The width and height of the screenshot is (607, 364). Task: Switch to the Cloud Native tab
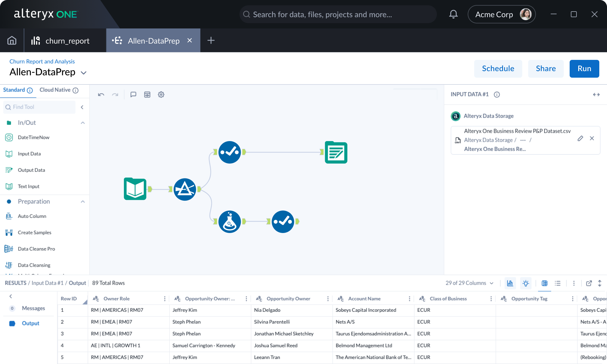pos(55,90)
